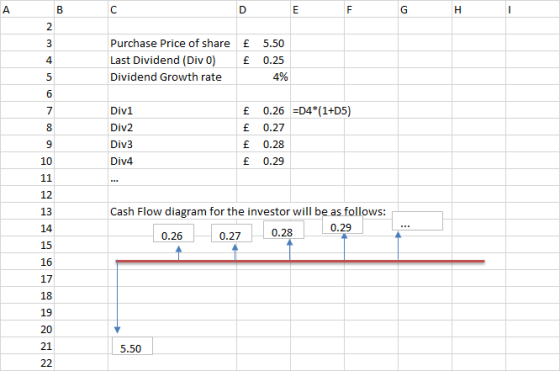Select the 0.29 value in row 10
The width and height of the screenshot is (560, 371).
click(263, 161)
